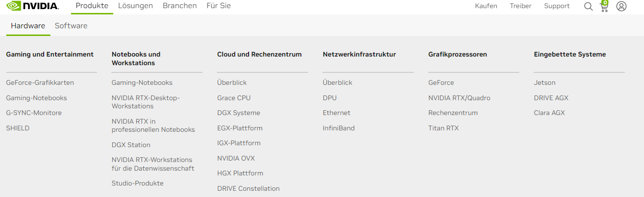Open the shopping cart icon
This screenshot has height=197, width=644.
(x=604, y=7)
